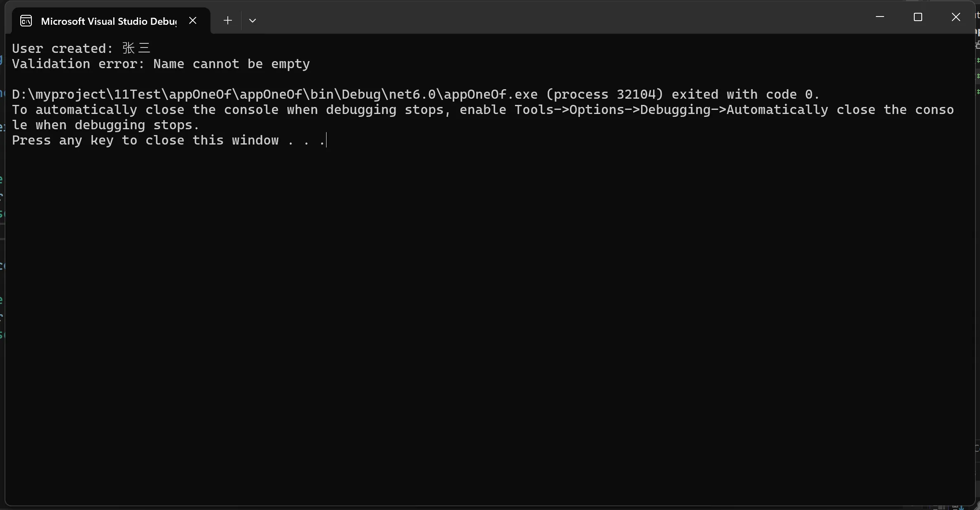
Task: Expand the new tab profile dropdown chevron
Action: tap(253, 21)
